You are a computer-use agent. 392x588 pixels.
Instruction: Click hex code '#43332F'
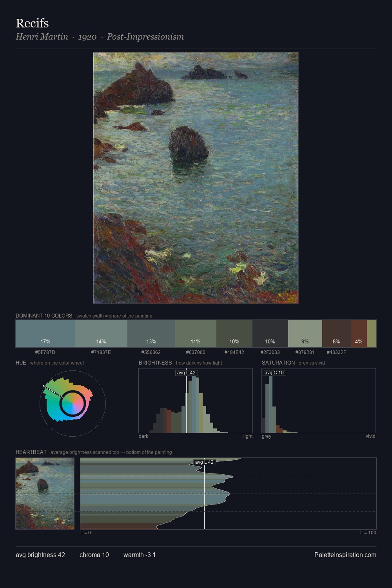[336, 352]
